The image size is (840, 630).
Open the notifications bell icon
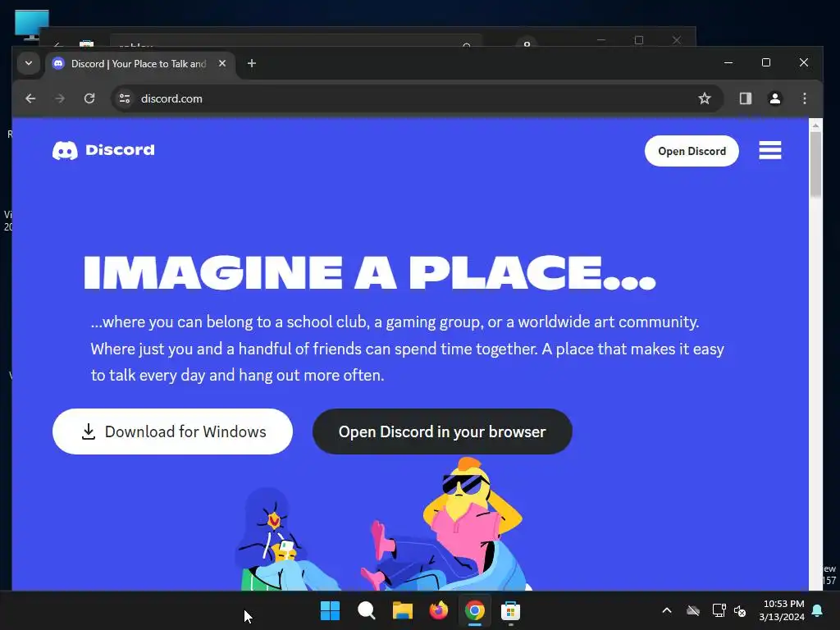(818, 610)
